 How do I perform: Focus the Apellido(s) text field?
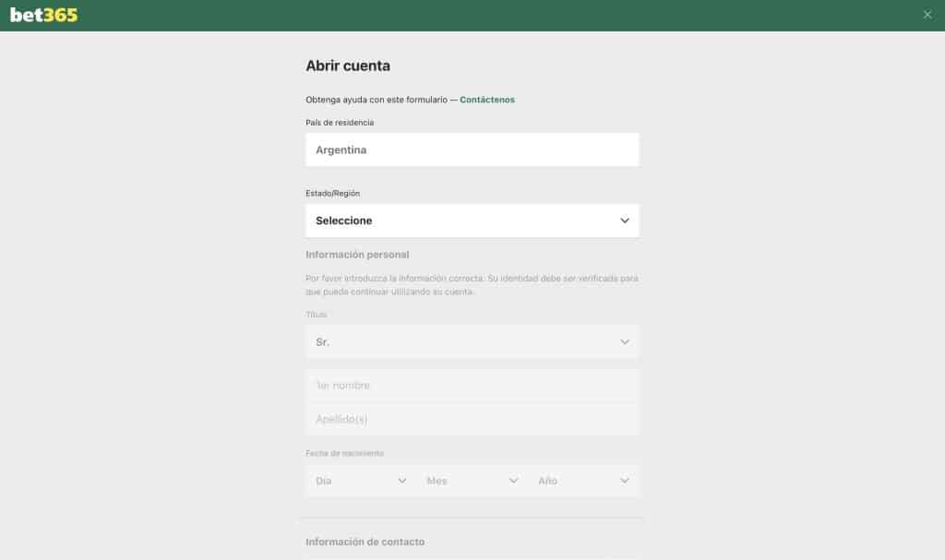[x=472, y=419]
